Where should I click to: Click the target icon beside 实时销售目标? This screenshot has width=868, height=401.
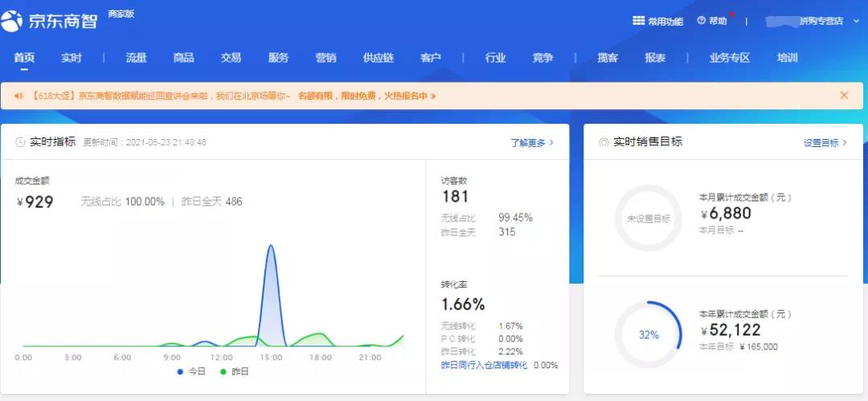[604, 142]
